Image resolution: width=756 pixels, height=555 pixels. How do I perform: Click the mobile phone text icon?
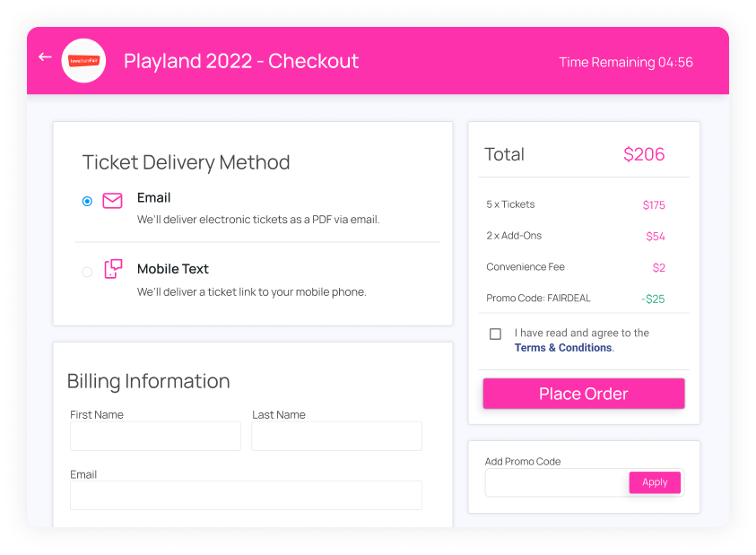click(x=113, y=269)
